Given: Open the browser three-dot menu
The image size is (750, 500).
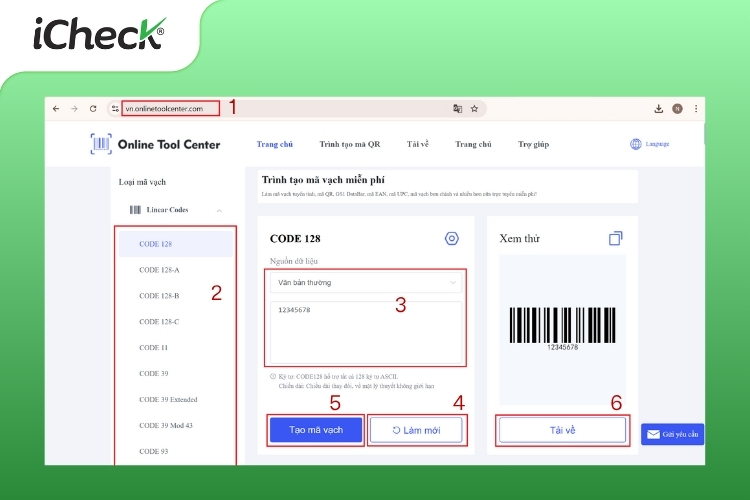Looking at the screenshot, I should pos(696,109).
